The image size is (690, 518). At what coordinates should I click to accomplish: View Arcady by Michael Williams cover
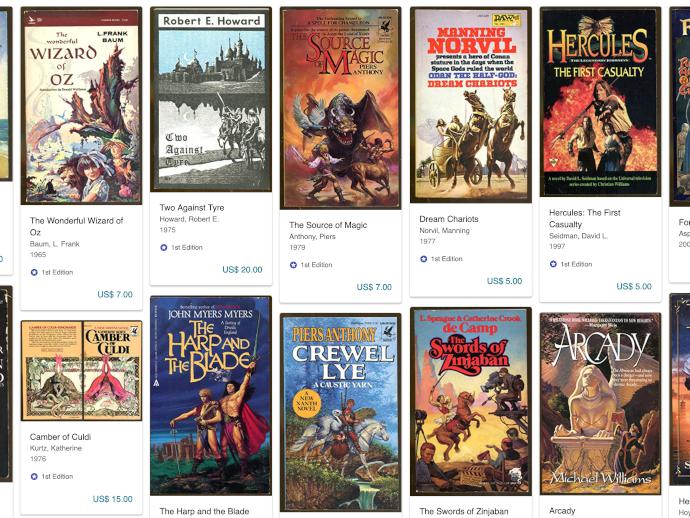tap(600, 404)
